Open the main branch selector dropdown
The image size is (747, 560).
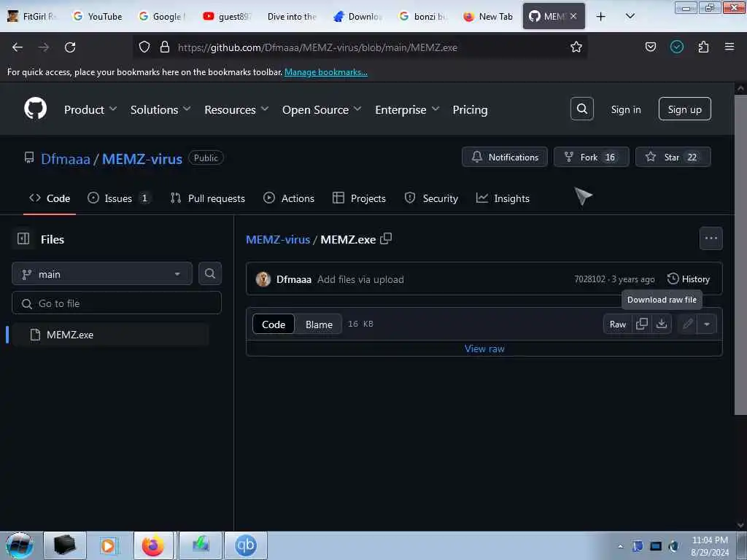[102, 274]
